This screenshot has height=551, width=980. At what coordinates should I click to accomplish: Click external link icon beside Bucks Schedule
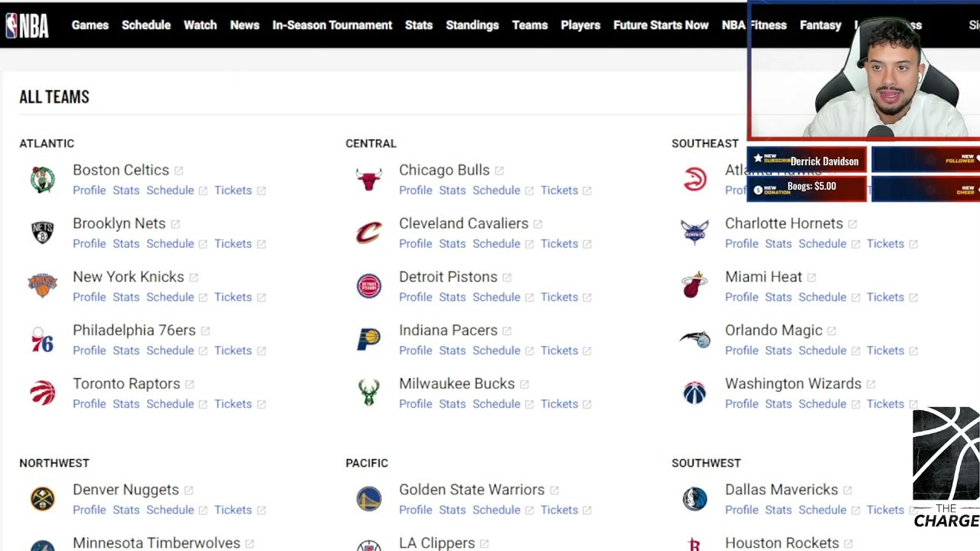point(529,404)
